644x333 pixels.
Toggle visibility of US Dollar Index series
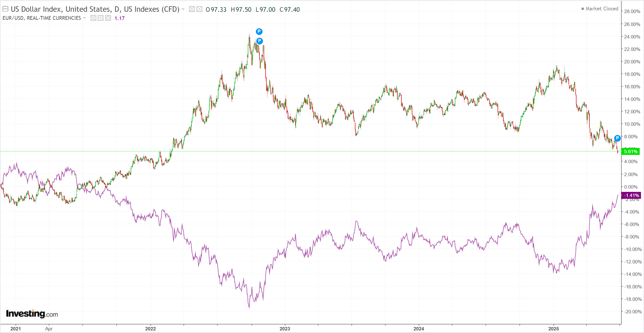click(x=192, y=9)
